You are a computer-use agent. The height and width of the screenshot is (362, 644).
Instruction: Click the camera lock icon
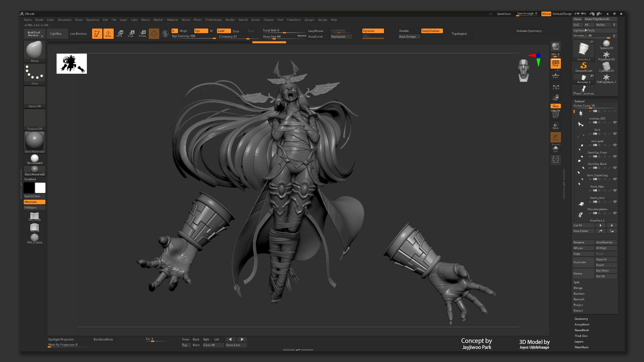tap(555, 98)
